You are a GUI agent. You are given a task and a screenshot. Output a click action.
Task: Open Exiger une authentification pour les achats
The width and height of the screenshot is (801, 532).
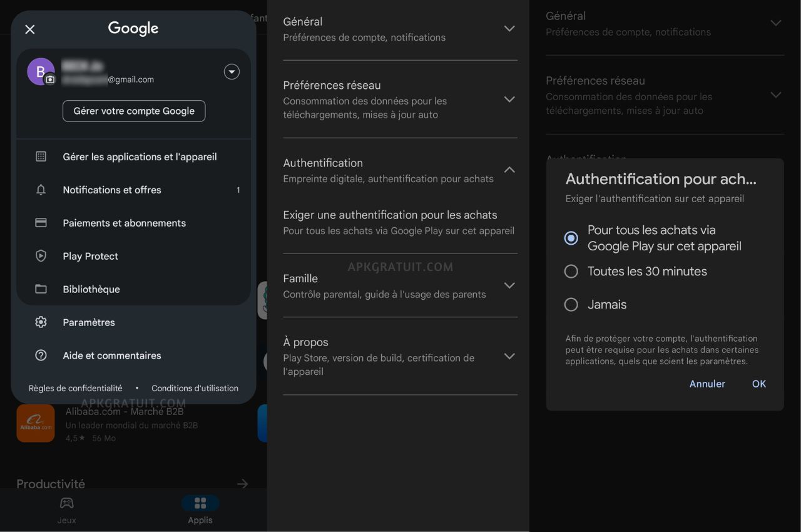pos(400,222)
